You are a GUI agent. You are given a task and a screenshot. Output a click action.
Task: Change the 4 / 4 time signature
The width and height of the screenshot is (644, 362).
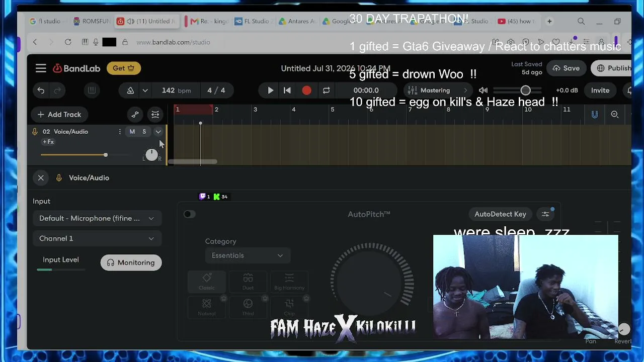(x=216, y=90)
